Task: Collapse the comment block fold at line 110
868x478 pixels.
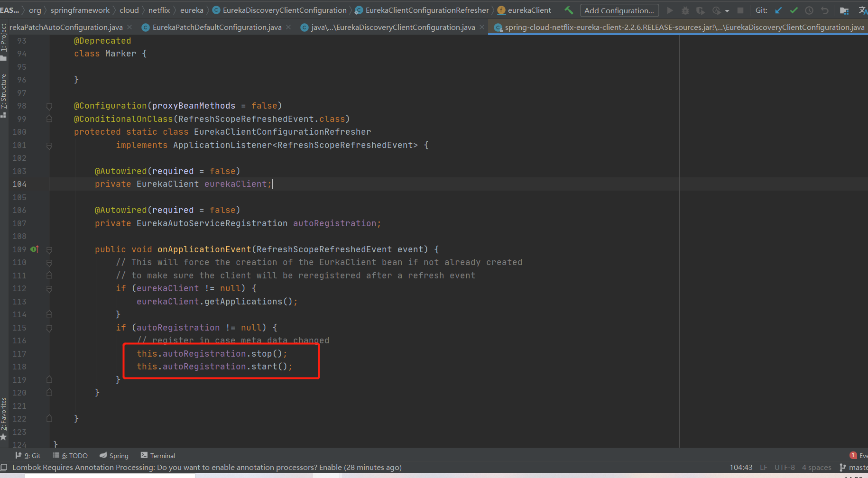Action: [49, 263]
